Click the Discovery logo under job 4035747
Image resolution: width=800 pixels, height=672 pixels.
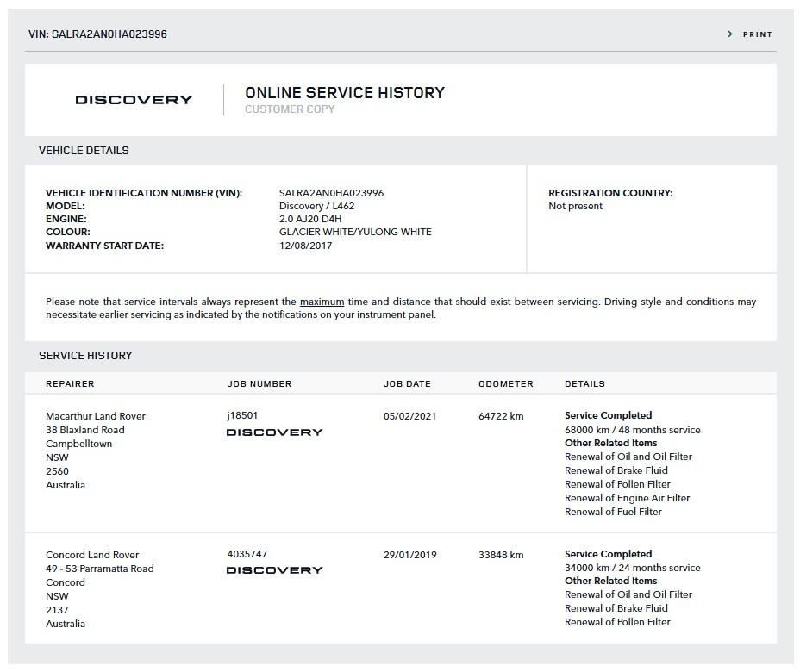point(274,570)
